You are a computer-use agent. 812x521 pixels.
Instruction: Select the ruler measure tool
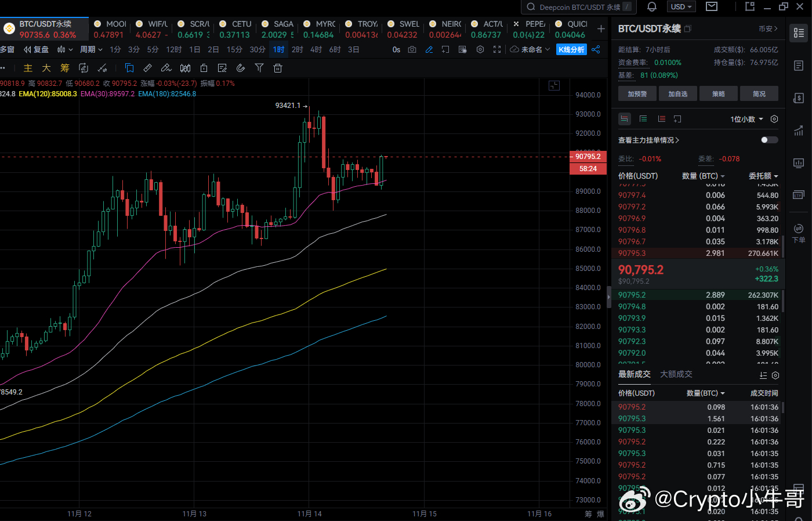pyautogui.click(x=148, y=68)
